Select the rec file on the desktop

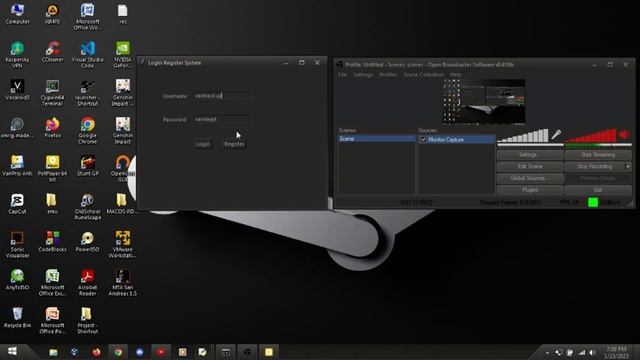click(x=122, y=14)
